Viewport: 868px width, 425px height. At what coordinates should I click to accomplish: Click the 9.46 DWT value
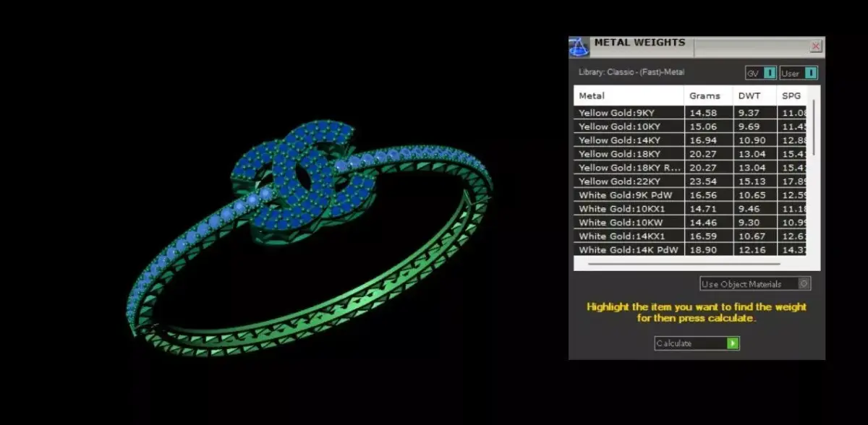[748, 209]
